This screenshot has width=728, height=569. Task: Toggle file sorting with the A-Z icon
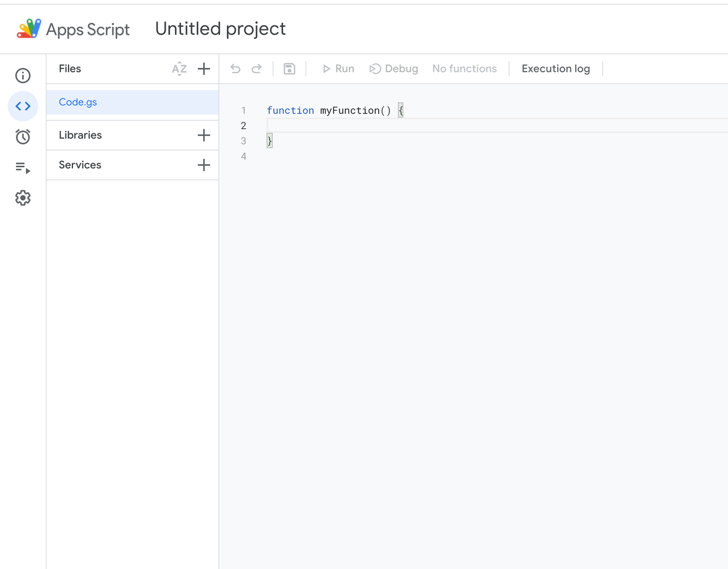click(179, 69)
